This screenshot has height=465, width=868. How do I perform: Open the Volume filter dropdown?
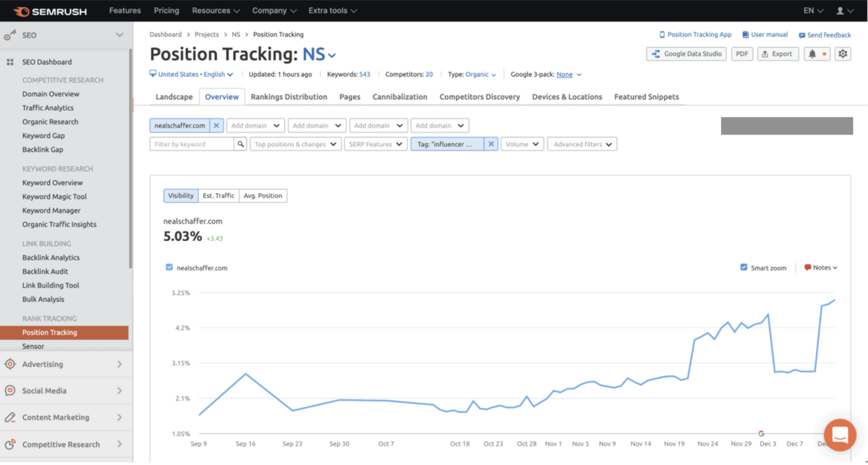[x=522, y=145]
